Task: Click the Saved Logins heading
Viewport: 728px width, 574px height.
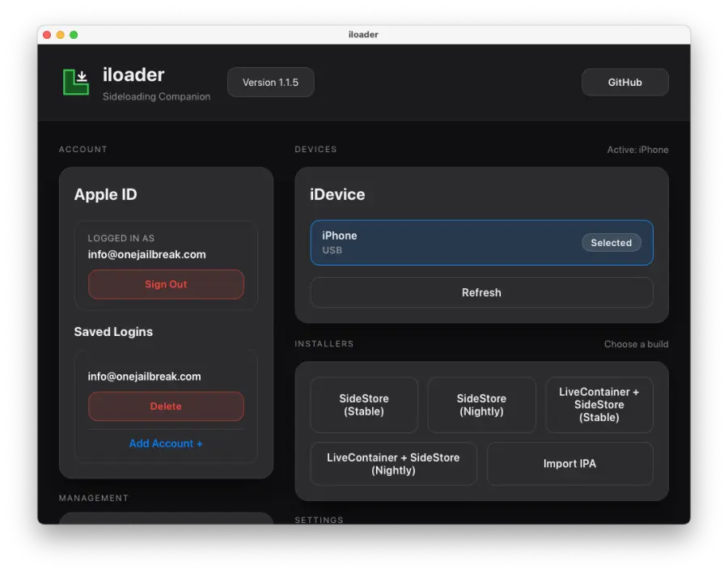Action: click(113, 332)
